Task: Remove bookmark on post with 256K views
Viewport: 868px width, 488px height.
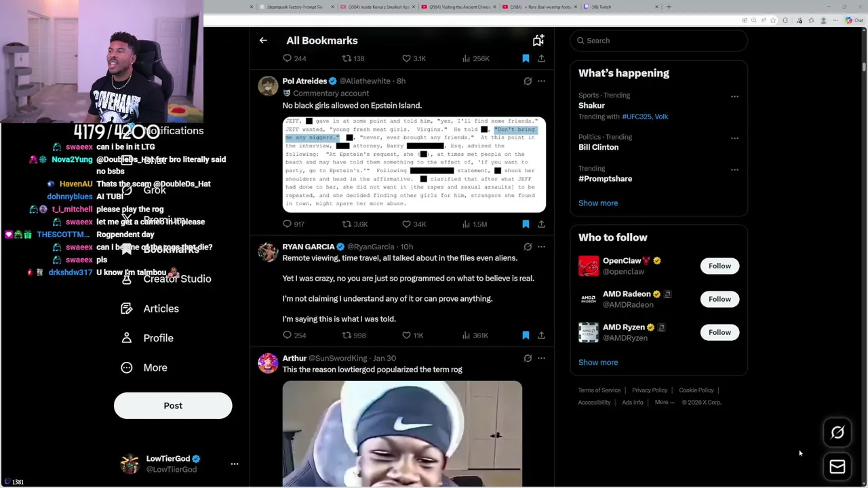Action: (526, 59)
